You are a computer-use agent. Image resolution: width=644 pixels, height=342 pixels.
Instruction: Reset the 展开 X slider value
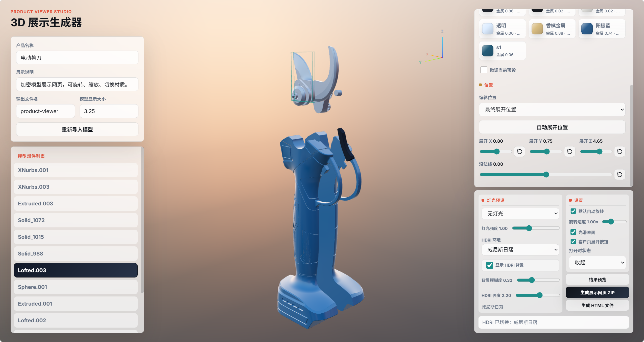[x=519, y=152]
